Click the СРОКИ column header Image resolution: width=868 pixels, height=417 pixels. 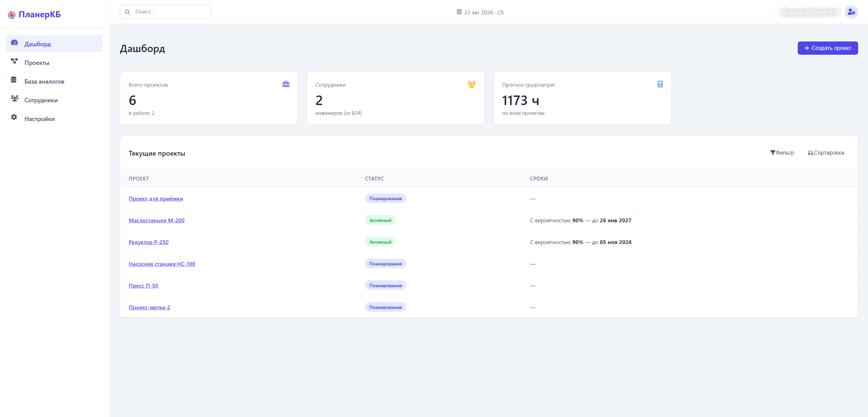click(539, 179)
